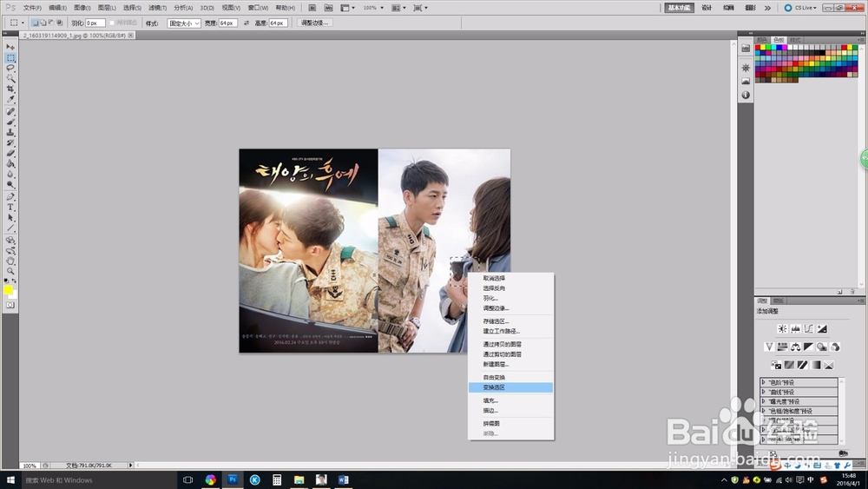
Task: Select the History Brush tool
Action: pyautogui.click(x=10, y=143)
